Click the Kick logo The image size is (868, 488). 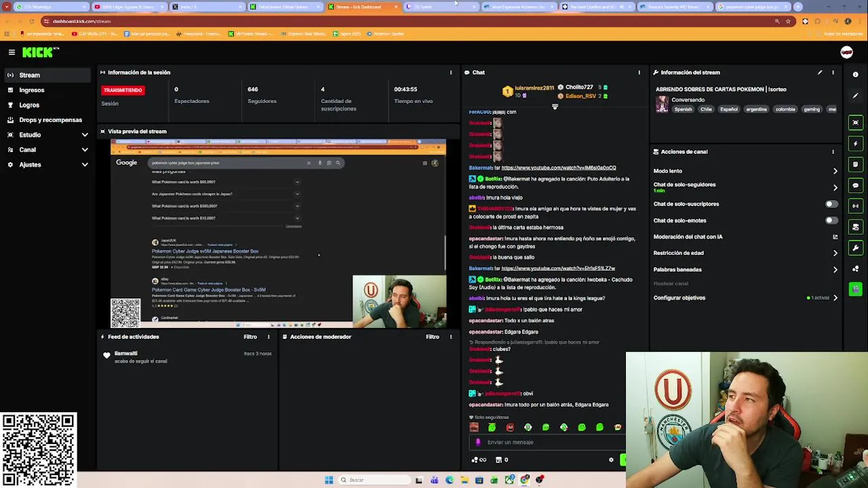pyautogui.click(x=40, y=52)
